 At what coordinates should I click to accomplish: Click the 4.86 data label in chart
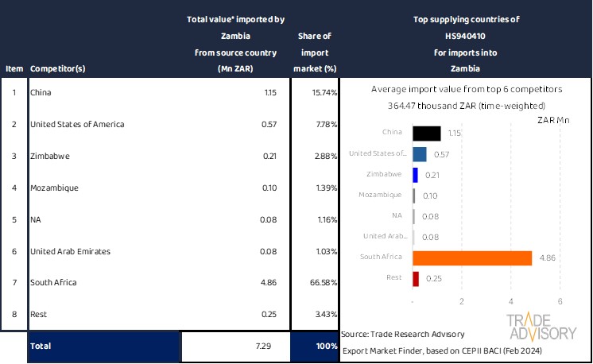click(x=547, y=258)
